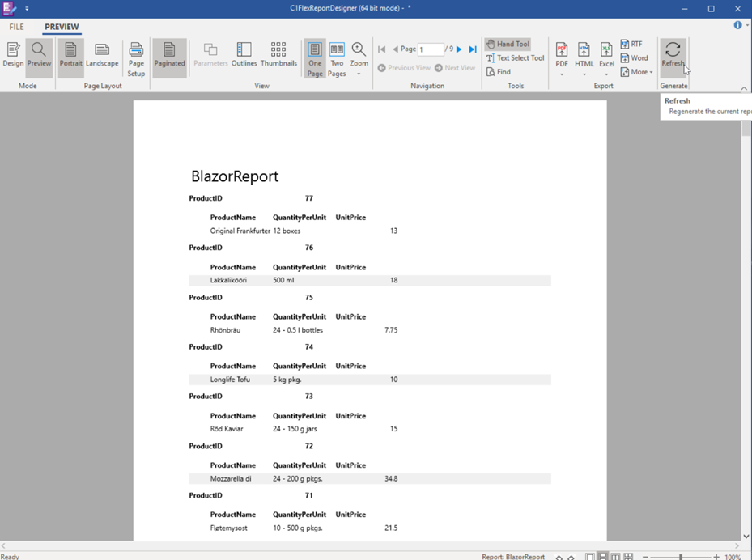Open Page Setup
The image size is (752, 560).
135,58
